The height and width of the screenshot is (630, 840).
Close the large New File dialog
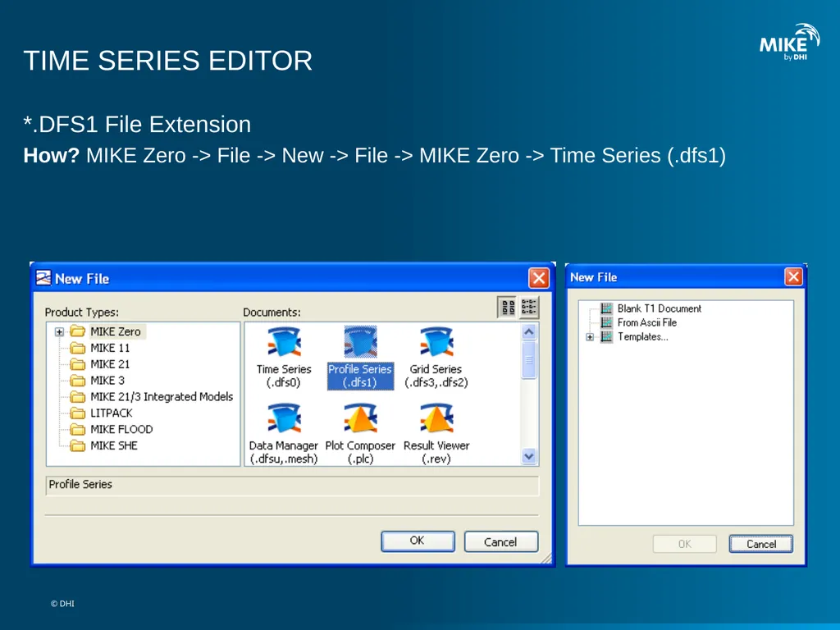pyautogui.click(x=538, y=278)
